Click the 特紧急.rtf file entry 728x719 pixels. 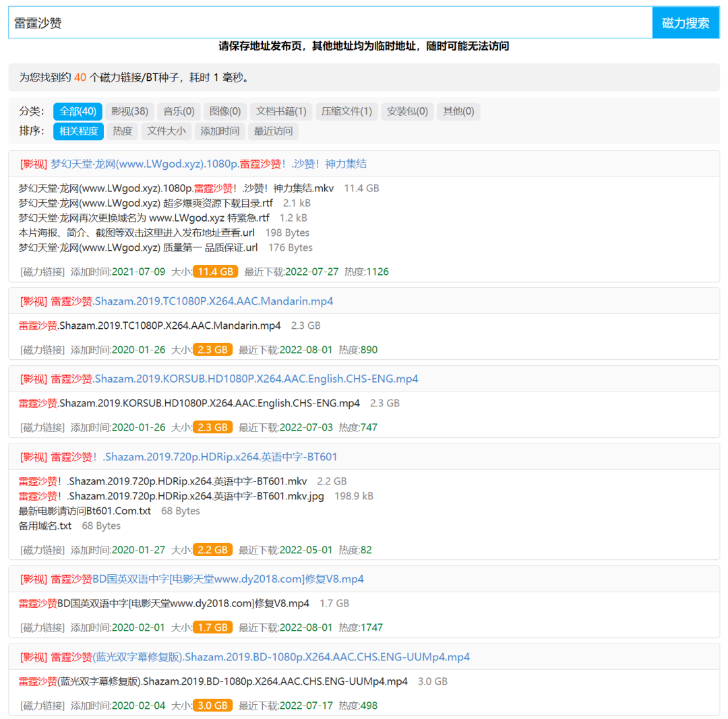click(x=144, y=218)
